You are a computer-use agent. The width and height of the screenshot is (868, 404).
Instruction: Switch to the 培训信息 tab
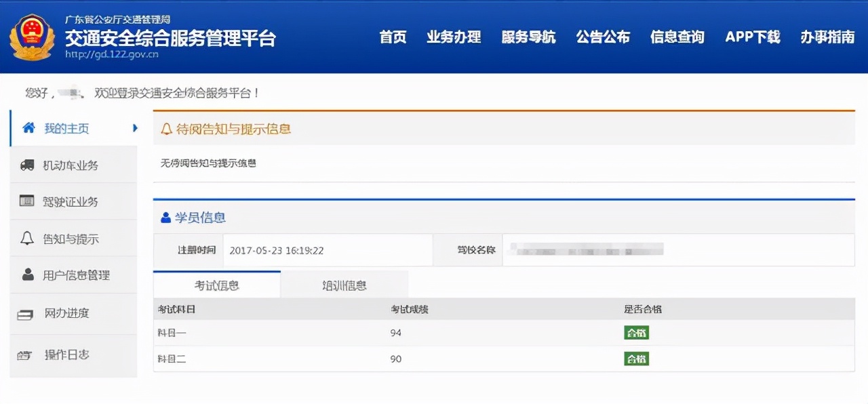344,285
